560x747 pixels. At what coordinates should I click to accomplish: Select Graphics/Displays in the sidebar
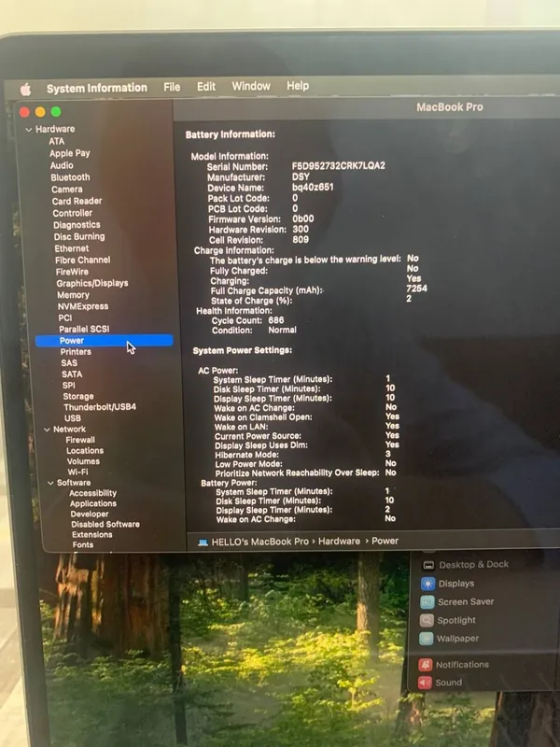(x=92, y=284)
